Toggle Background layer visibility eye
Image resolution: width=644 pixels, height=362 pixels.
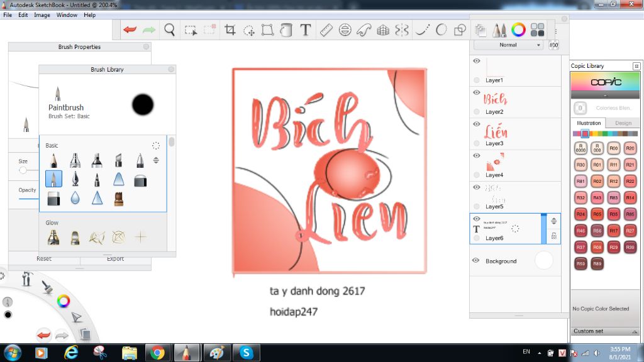(x=476, y=260)
